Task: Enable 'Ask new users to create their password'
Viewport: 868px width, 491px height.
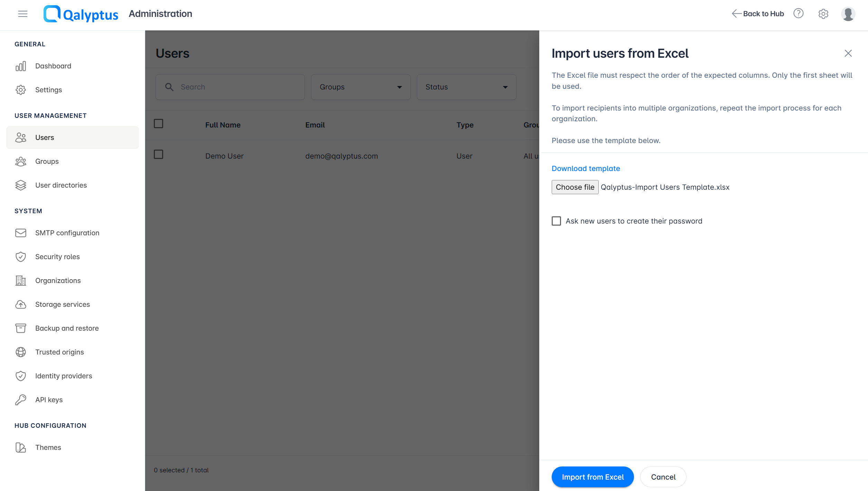Action: pos(556,221)
